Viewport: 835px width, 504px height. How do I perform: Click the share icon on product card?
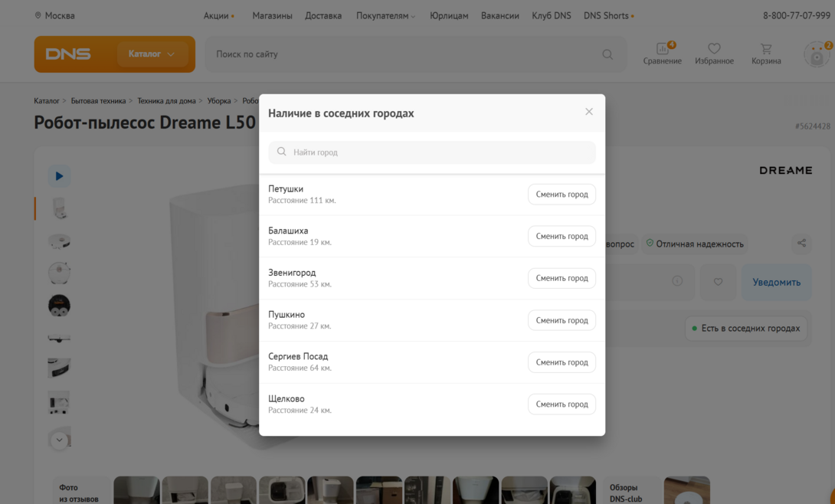point(801,243)
